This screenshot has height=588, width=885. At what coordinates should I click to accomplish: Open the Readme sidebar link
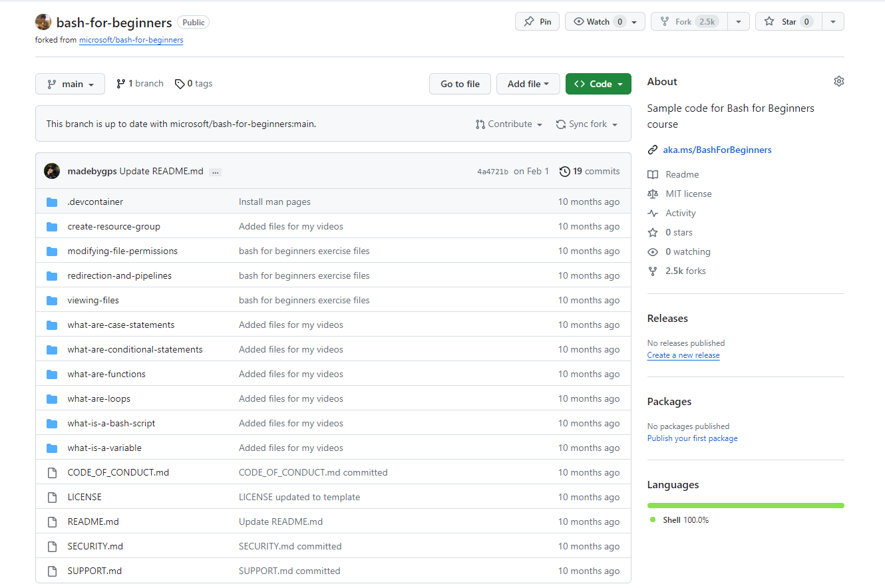pos(682,174)
